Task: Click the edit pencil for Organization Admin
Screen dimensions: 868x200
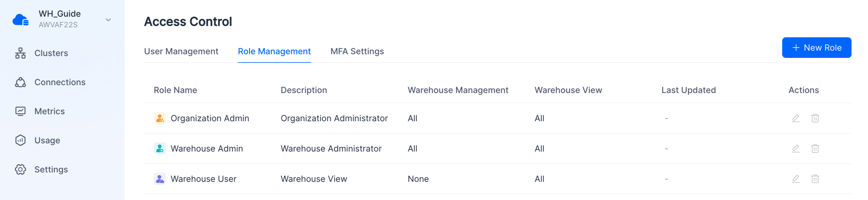Action: 796,118
